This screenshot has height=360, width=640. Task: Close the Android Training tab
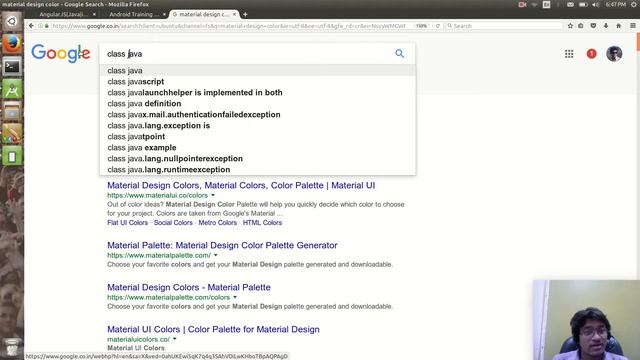point(164,14)
